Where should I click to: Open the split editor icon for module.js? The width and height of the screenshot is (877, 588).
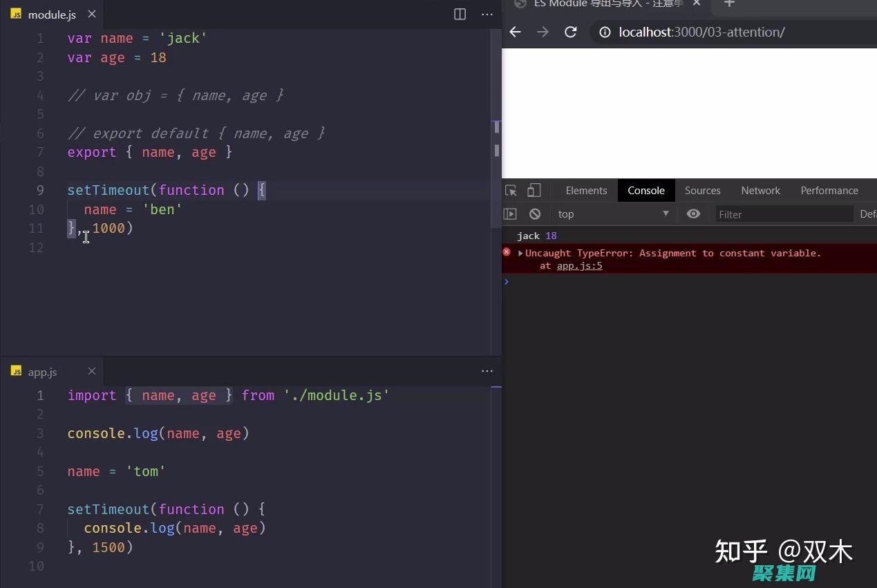[460, 14]
